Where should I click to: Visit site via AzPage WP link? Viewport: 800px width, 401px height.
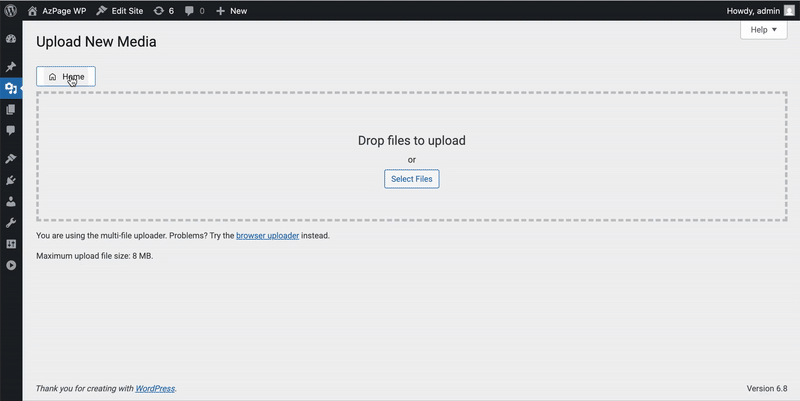coord(57,11)
